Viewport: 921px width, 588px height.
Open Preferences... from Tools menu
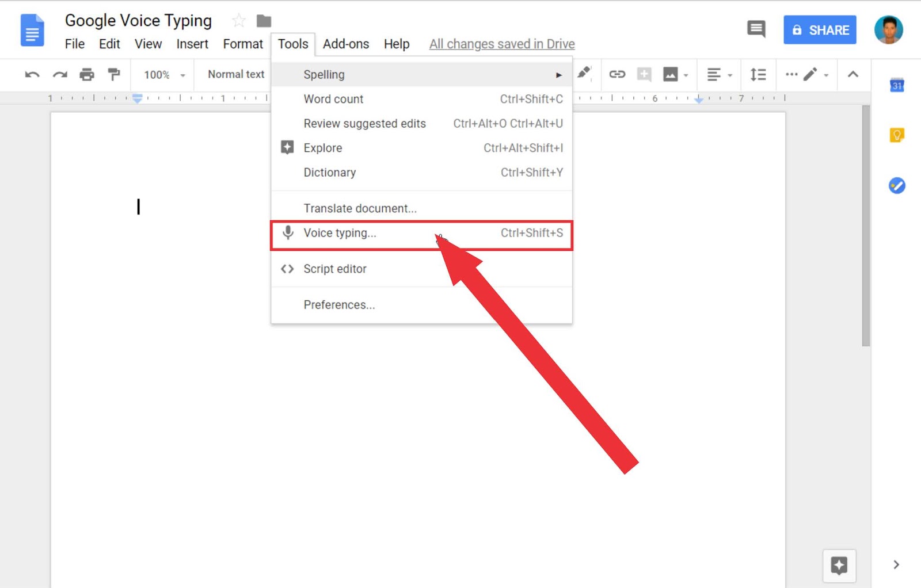tap(421, 305)
